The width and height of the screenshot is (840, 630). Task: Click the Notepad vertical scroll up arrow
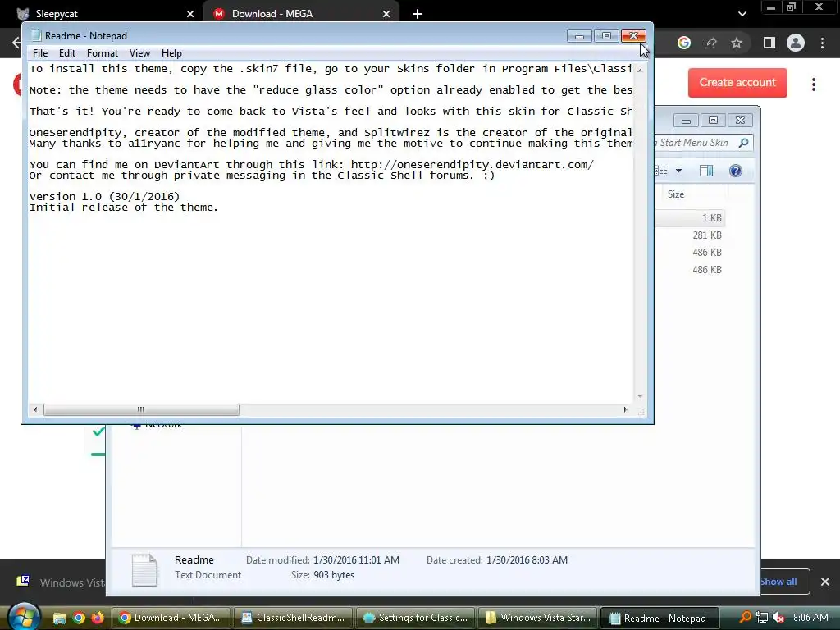tap(640, 71)
